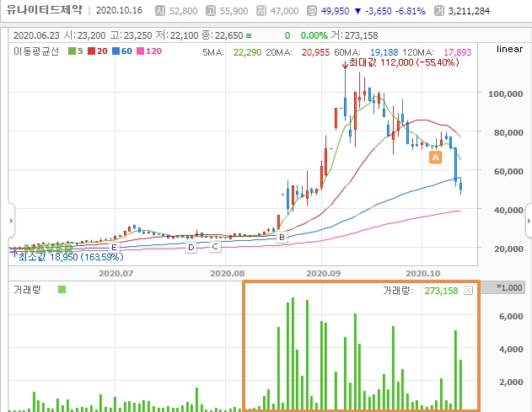This screenshot has height=412, width=532.
Task: Click the hover volume 거:273,158 in info row
Action: coord(354,35)
